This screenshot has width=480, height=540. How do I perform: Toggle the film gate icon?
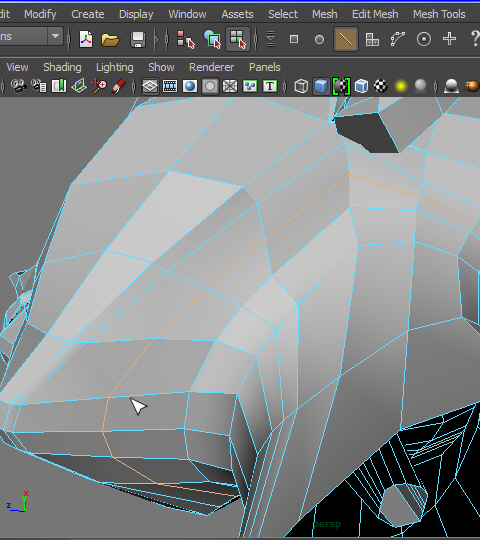coord(170,86)
